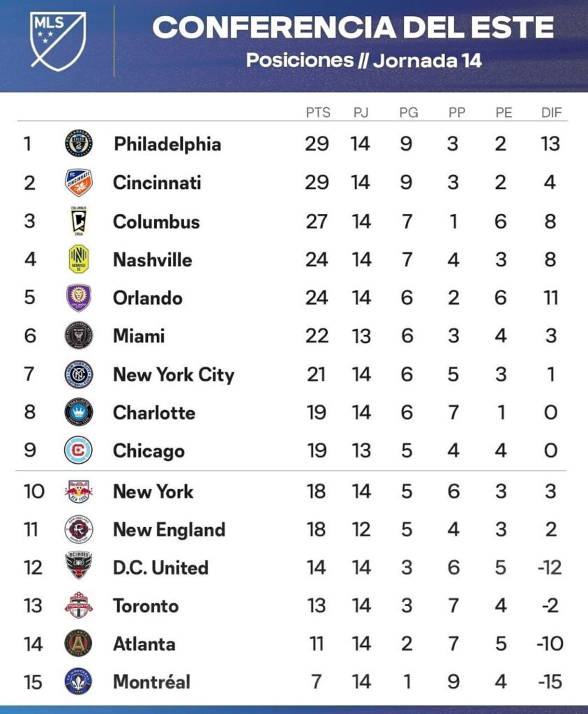Screen dimensions: 588x714
Task: Open the Montréal team name
Action: [151, 681]
